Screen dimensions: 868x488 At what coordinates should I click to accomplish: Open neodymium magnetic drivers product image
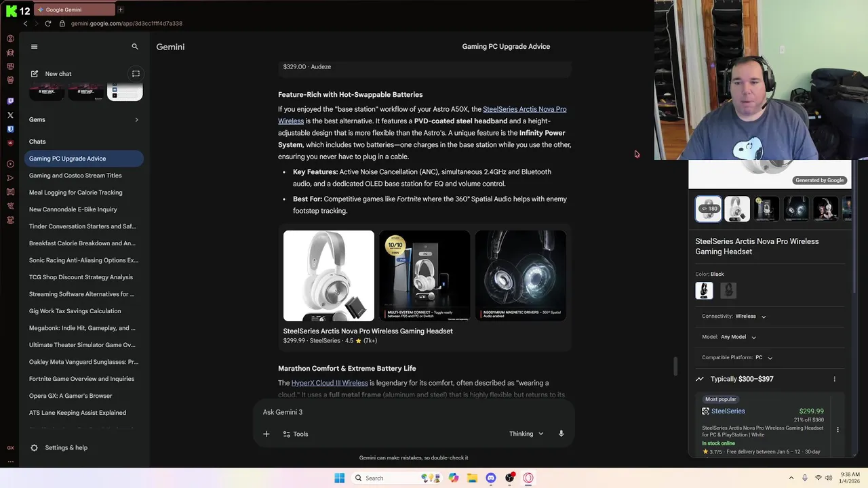521,276
